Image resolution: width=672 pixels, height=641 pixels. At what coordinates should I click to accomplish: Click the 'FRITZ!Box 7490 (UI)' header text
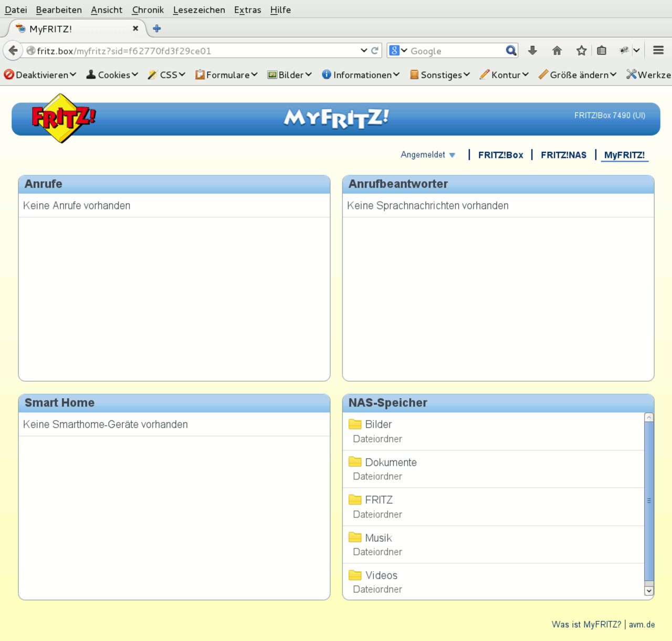click(x=610, y=115)
